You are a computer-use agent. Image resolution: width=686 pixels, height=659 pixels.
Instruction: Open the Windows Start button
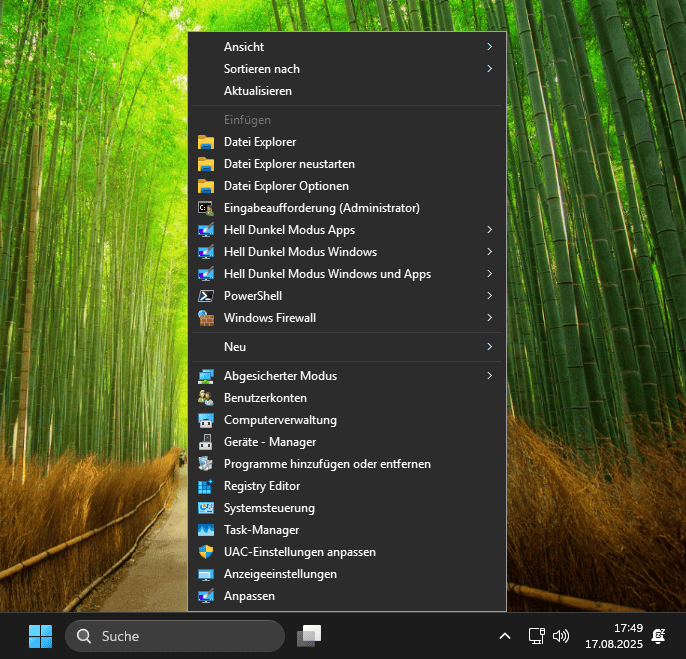[40, 636]
